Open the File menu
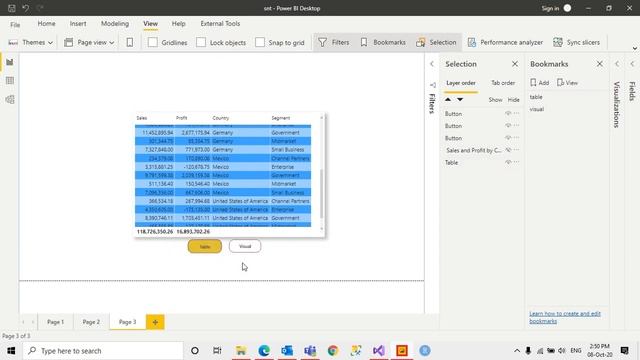 click(x=15, y=24)
